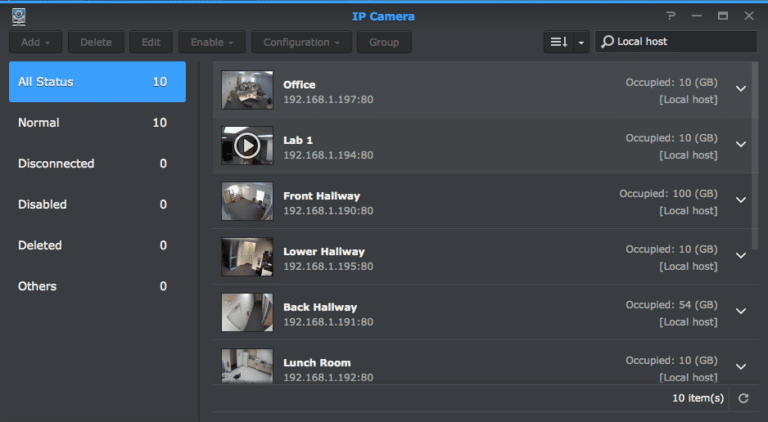Click the Front Hallway camera thumbnail

[247, 201]
